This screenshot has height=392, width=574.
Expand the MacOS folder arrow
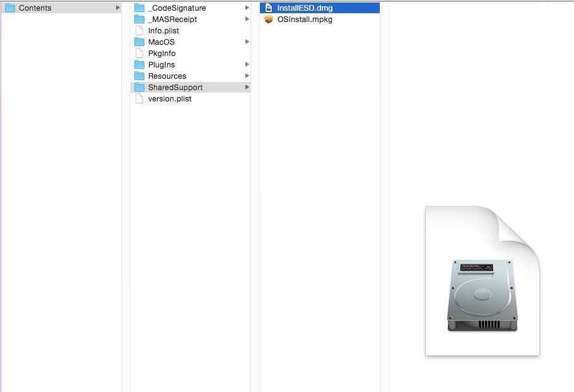247,42
